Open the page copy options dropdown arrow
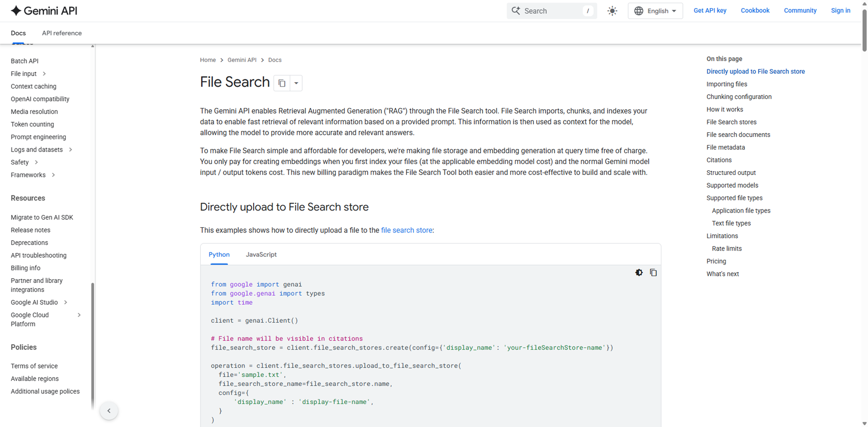 click(x=296, y=83)
